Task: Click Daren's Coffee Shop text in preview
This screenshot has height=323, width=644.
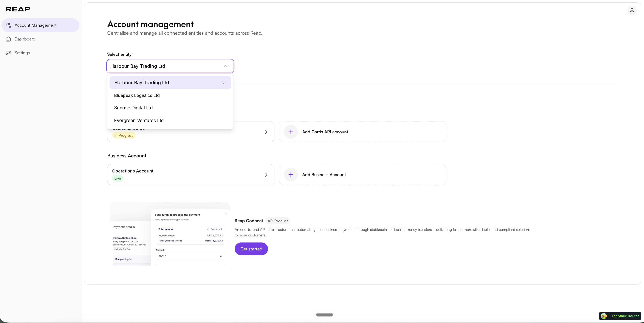Action: pos(124,238)
